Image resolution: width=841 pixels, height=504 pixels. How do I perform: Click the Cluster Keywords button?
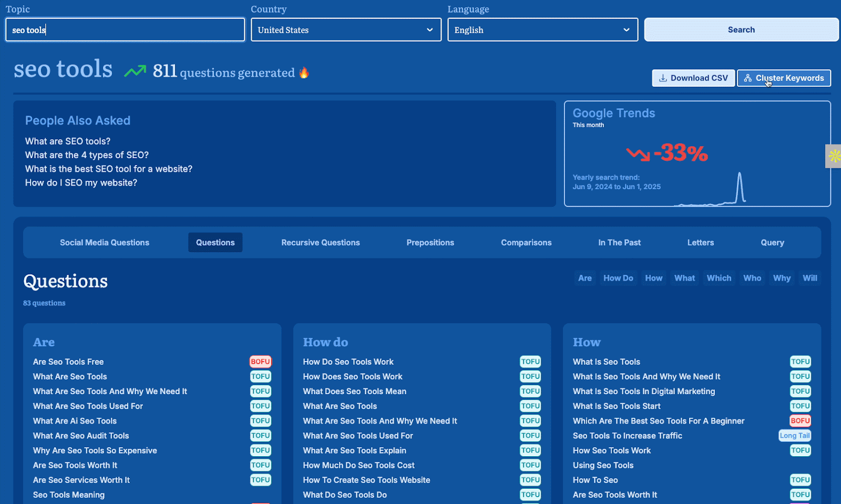pyautogui.click(x=784, y=78)
